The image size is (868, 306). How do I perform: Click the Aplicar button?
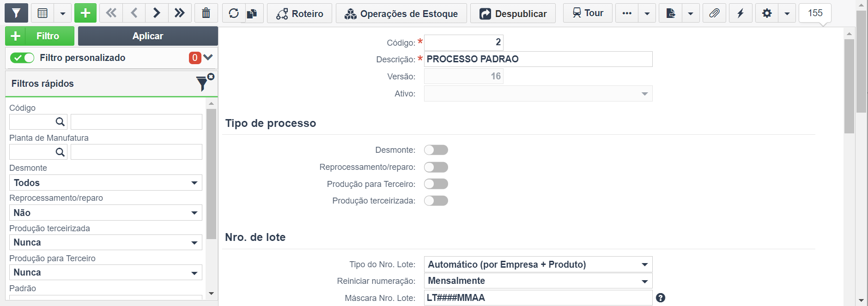point(148,36)
